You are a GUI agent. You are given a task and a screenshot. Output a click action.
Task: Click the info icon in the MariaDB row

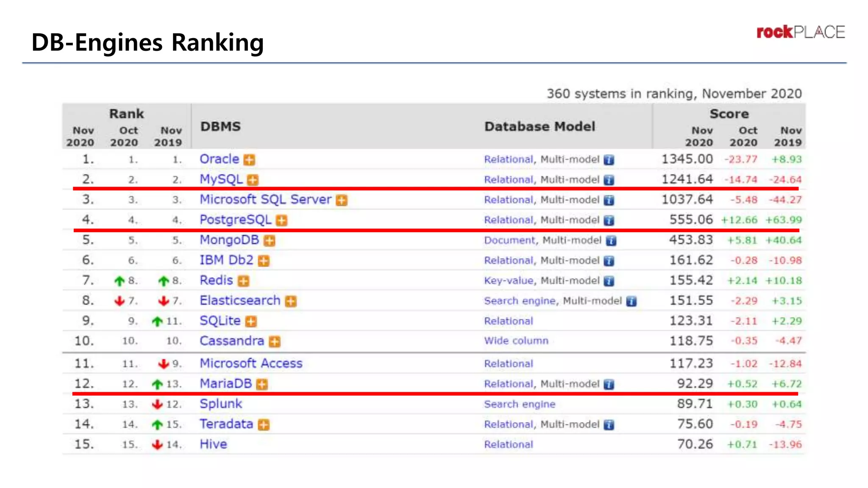(x=609, y=384)
